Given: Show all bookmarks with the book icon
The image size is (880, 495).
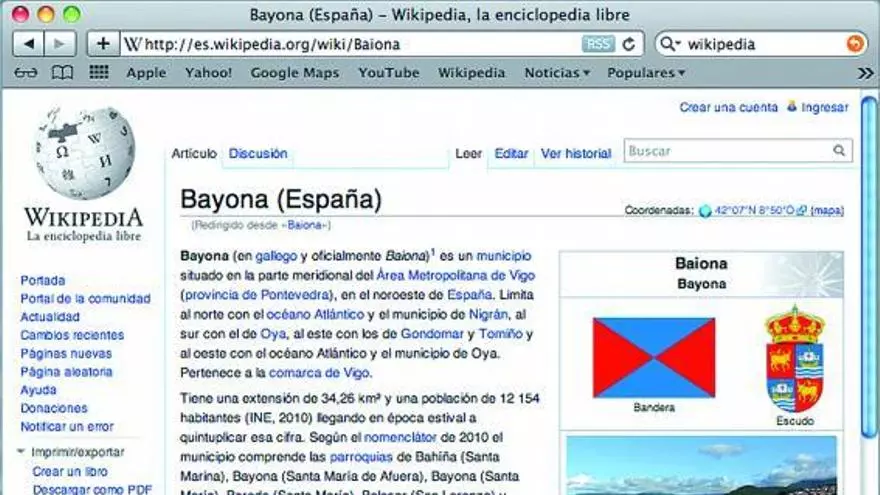Looking at the screenshot, I should (62, 73).
